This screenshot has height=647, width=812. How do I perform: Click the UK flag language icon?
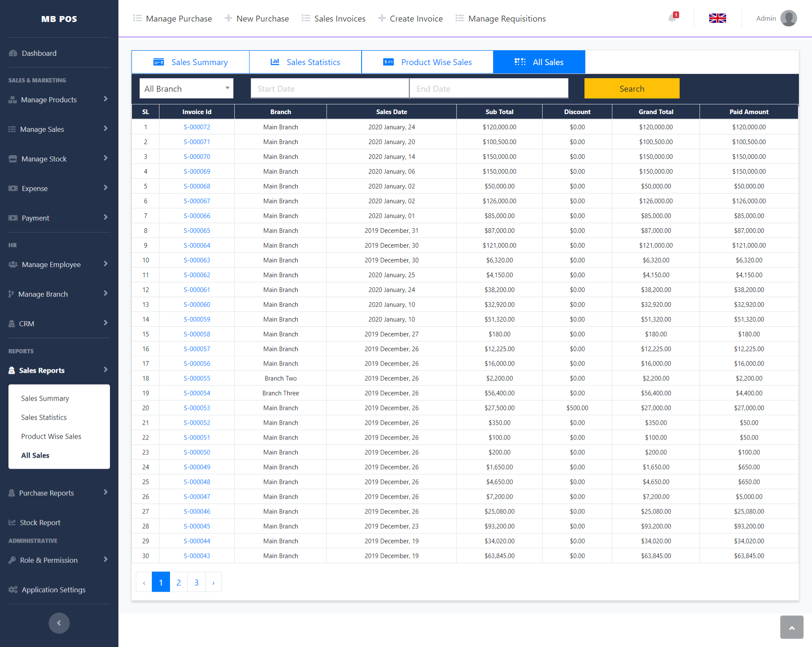[x=717, y=18]
